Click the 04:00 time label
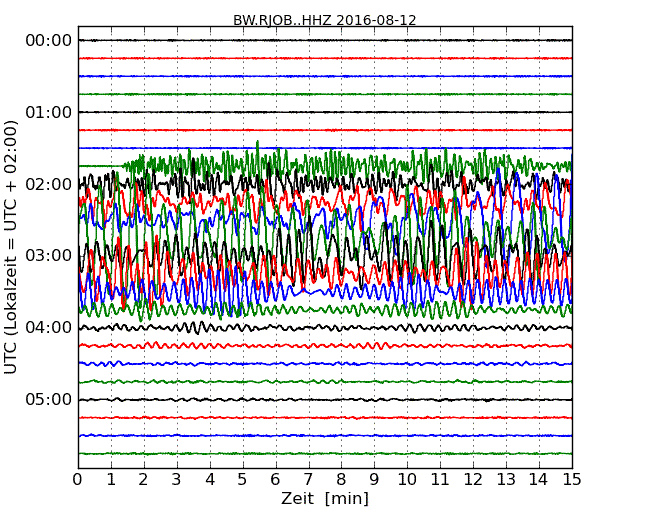Image resolution: width=650 pixels, height=520 pixels. (x=49, y=328)
